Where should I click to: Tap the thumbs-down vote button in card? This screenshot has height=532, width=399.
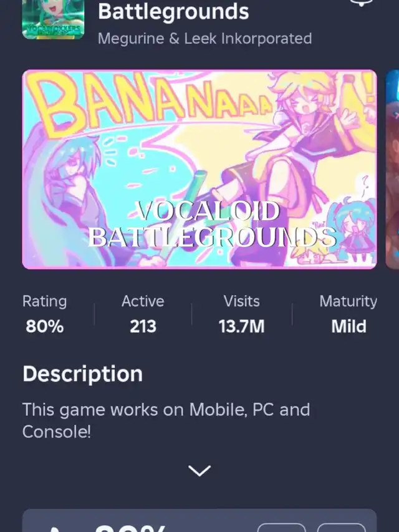pyautogui.click(x=341, y=528)
